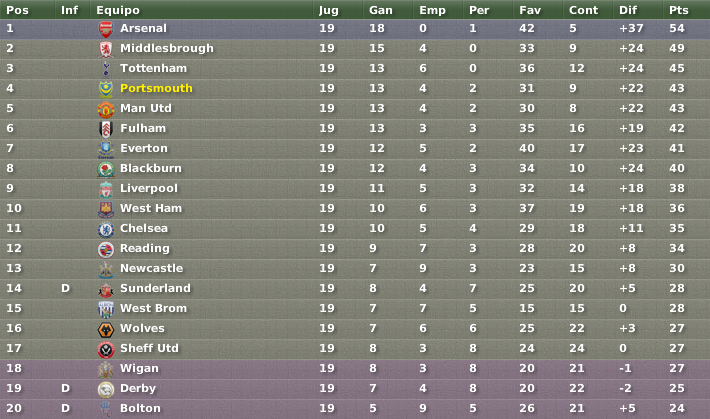The width and height of the screenshot is (710, 419).
Task: Select the Newcastle team row name
Action: (151, 268)
